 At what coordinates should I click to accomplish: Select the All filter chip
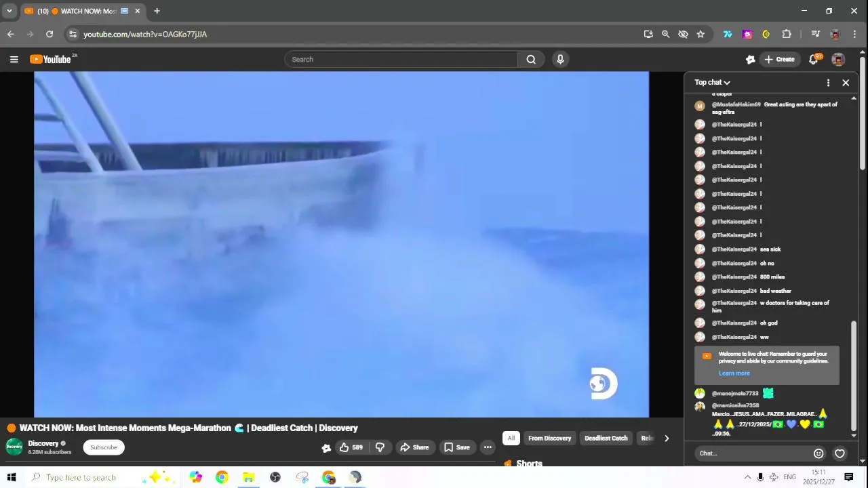511,439
